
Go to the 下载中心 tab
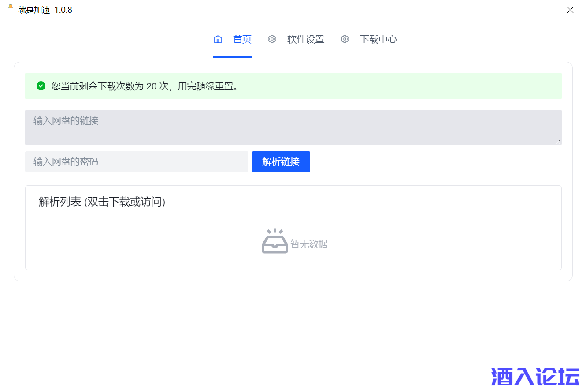378,39
